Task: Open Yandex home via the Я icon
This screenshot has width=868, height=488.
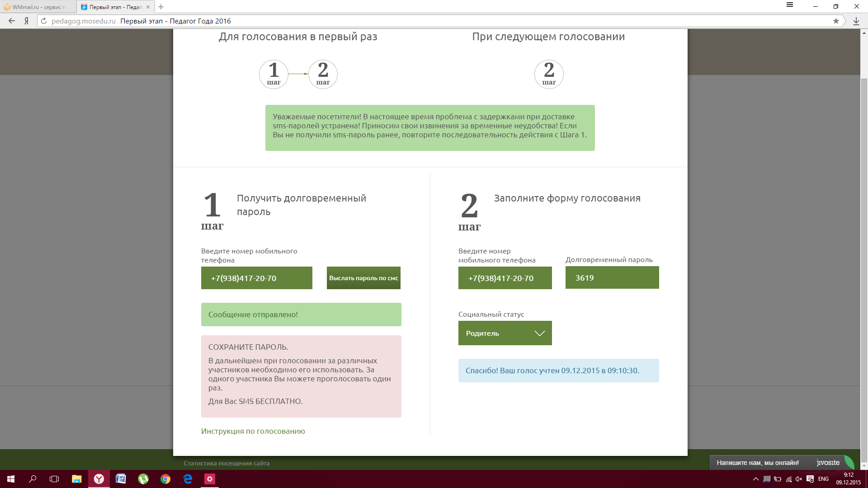Action: coord(27,21)
